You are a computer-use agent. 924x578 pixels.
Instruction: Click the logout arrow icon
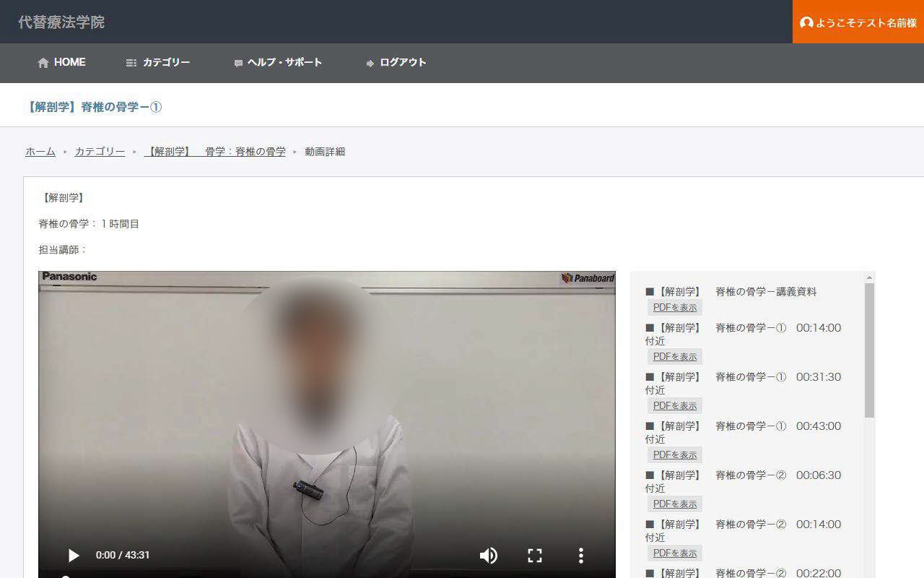click(x=370, y=64)
